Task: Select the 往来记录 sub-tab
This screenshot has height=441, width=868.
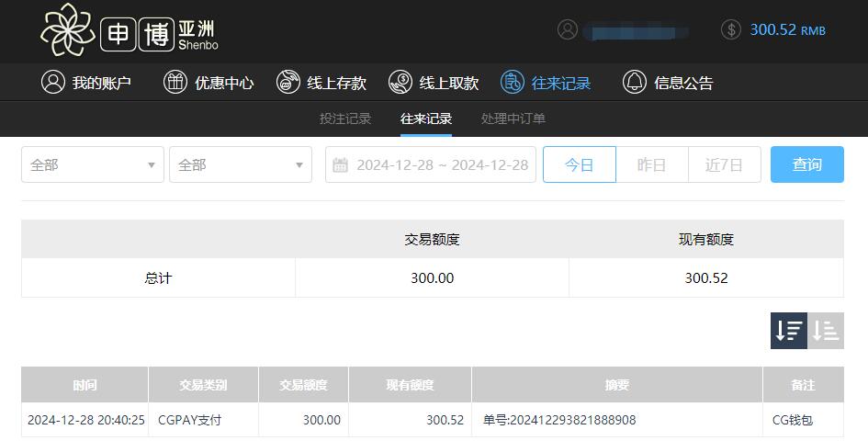Action: 426,119
